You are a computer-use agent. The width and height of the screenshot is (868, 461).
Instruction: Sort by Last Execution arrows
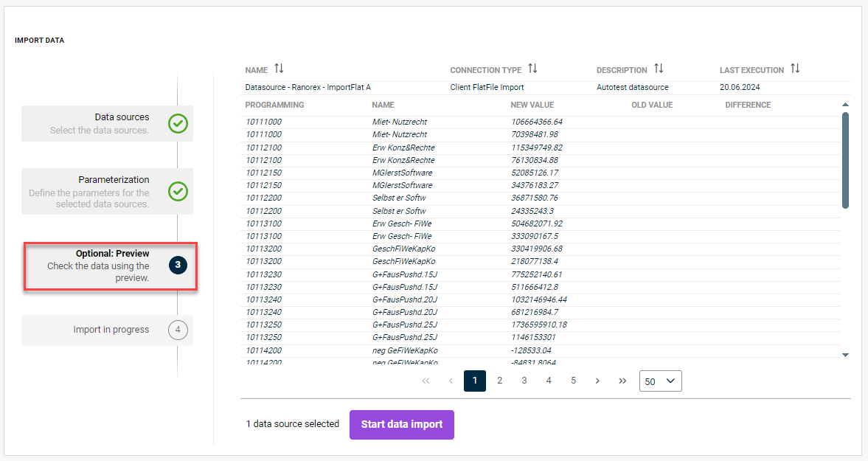pyautogui.click(x=795, y=69)
